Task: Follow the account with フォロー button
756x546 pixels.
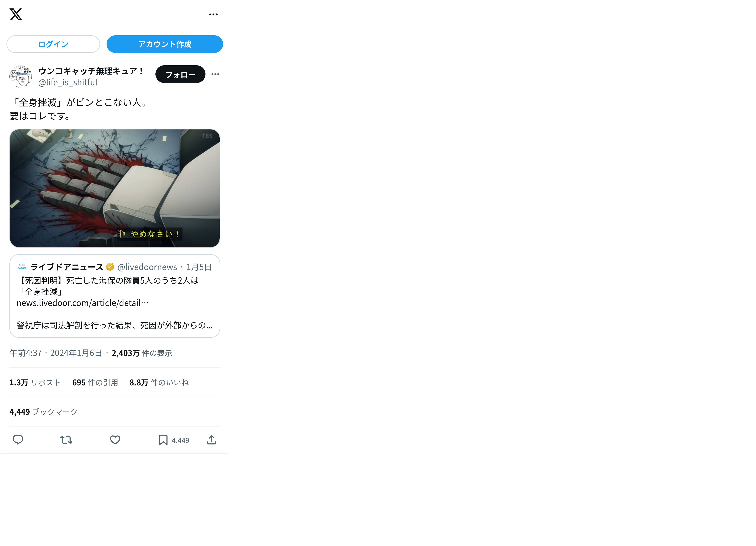Action: [180, 74]
